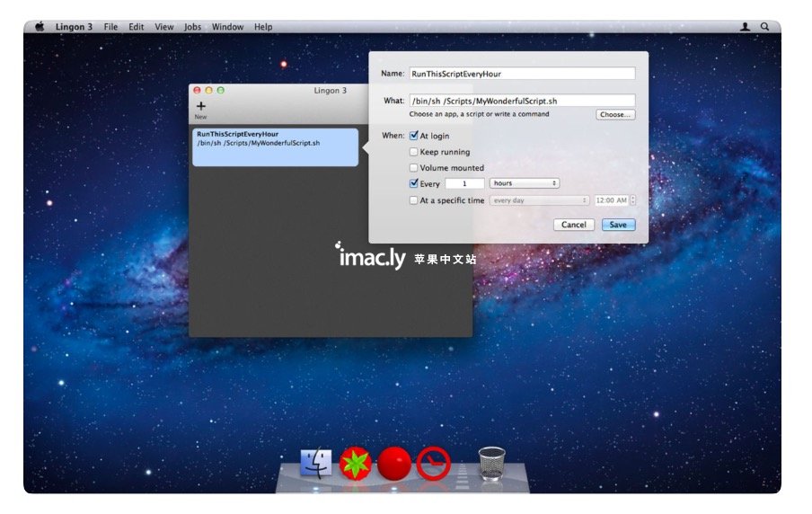Minimize the Lingon 3 window with yellow button
The image size is (812, 514).
[208, 90]
